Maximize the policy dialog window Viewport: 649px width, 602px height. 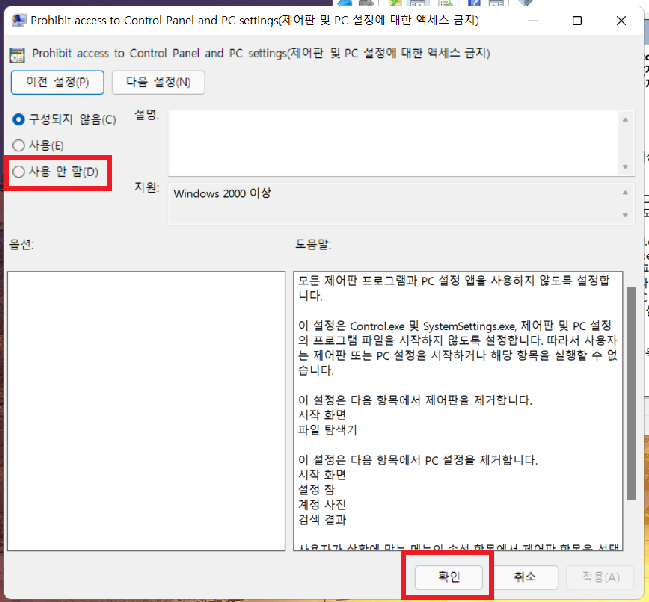(x=577, y=20)
